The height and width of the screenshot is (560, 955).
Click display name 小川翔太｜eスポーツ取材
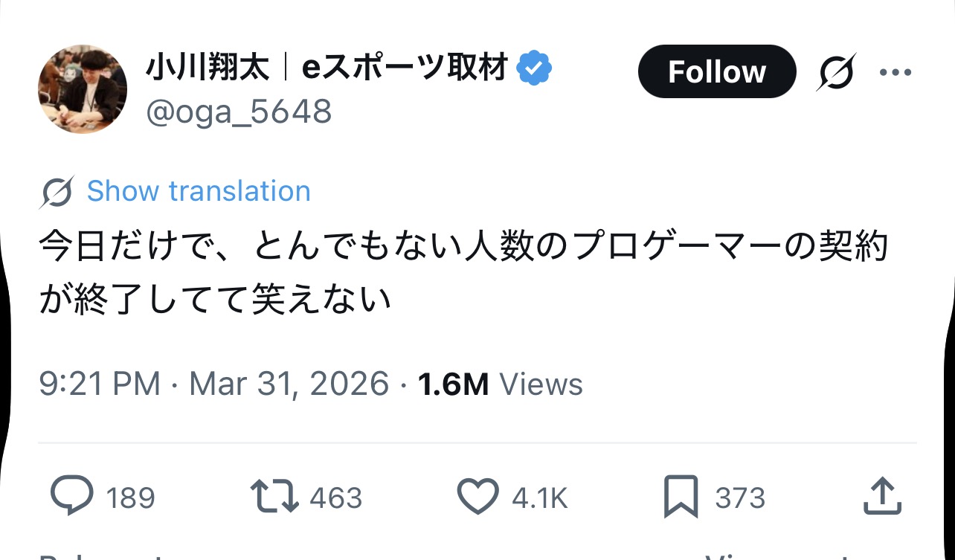(x=327, y=69)
